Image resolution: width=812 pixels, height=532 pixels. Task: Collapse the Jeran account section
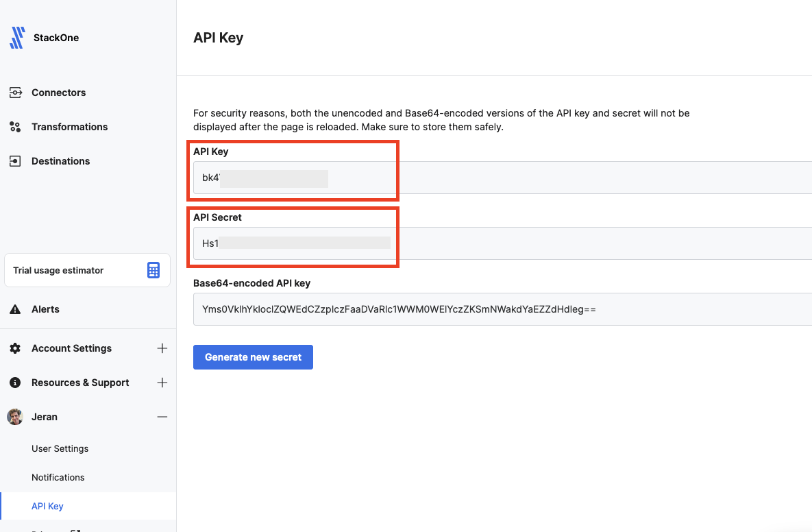162,416
